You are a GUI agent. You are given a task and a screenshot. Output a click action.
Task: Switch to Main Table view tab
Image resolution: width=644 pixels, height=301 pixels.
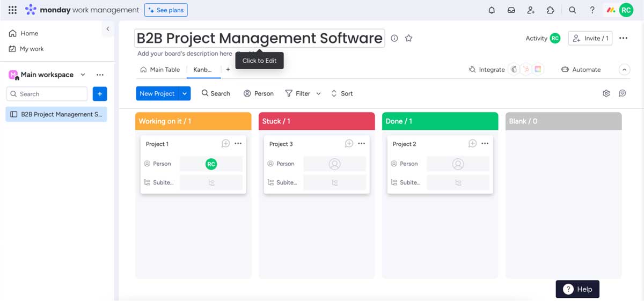pyautogui.click(x=160, y=70)
